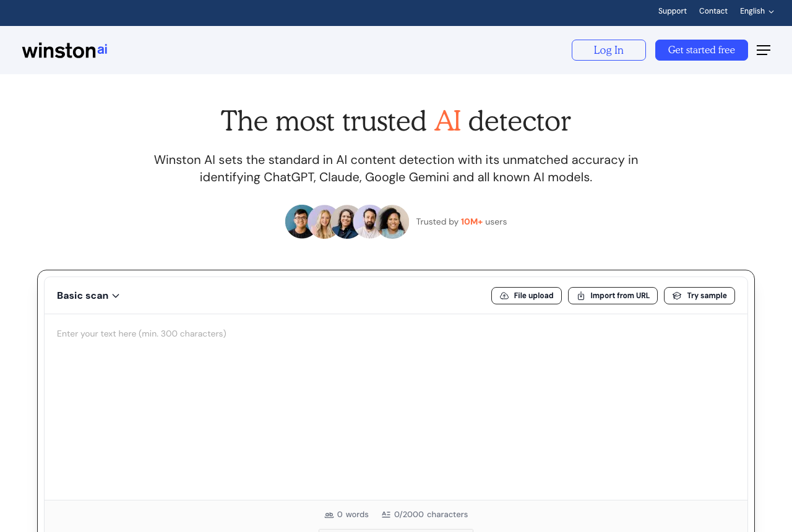This screenshot has width=792, height=532.
Task: Click the Import from URL button label
Action: (620, 296)
